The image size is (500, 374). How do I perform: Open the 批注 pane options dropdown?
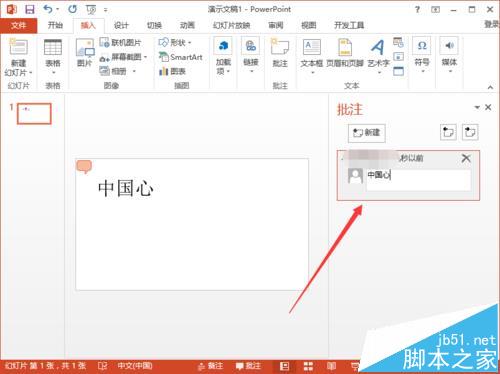coord(477,107)
